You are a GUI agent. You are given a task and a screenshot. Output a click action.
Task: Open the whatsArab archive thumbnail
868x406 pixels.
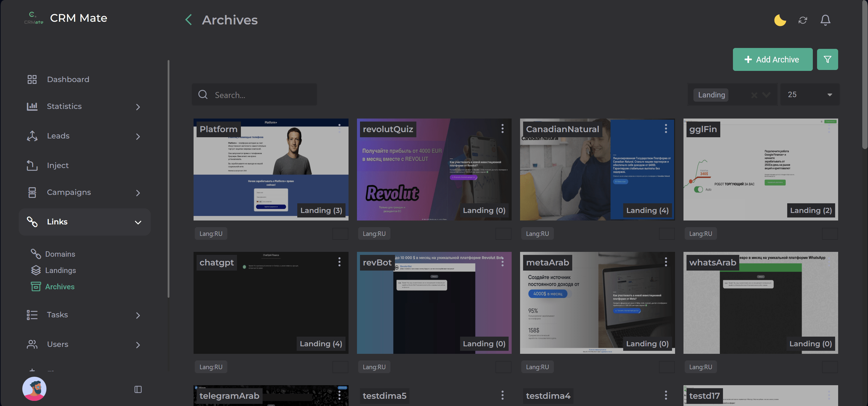[760, 303]
